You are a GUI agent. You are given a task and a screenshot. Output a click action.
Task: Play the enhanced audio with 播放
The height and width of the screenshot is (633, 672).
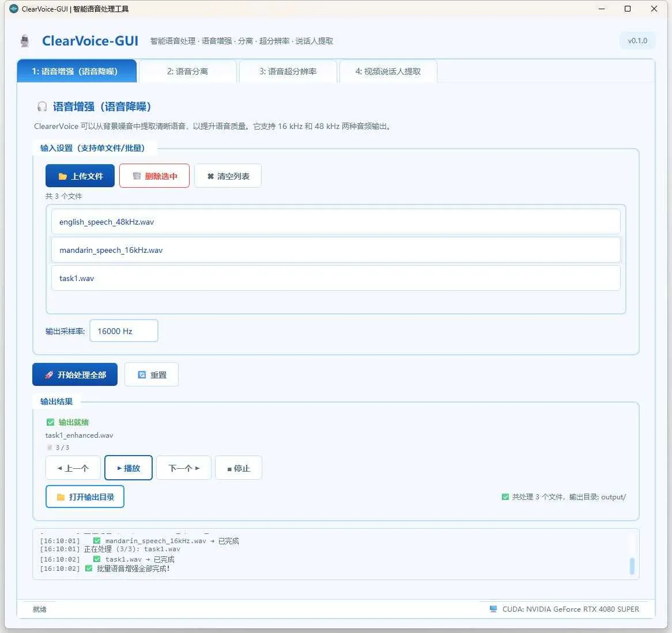tap(129, 468)
